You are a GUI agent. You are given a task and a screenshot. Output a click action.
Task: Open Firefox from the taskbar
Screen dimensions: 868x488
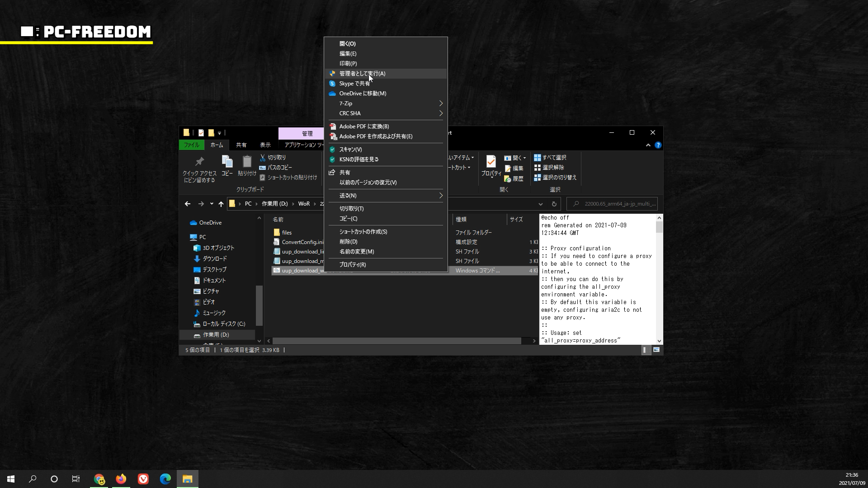121,479
